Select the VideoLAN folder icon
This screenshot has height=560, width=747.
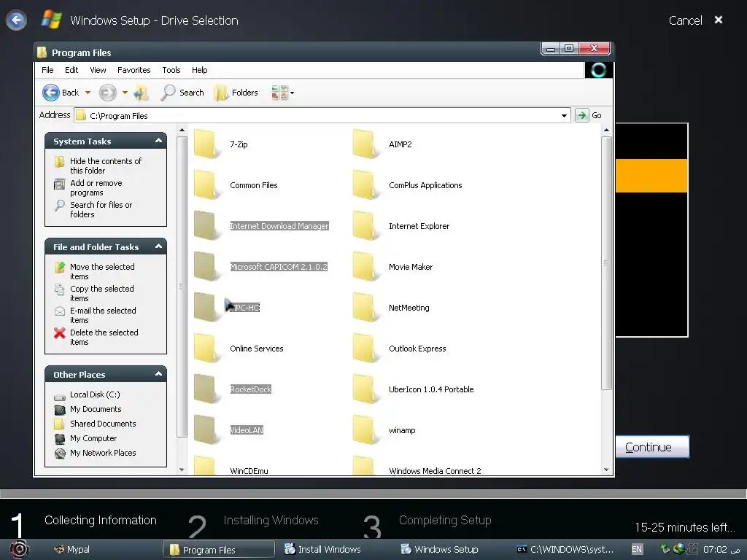click(x=206, y=430)
